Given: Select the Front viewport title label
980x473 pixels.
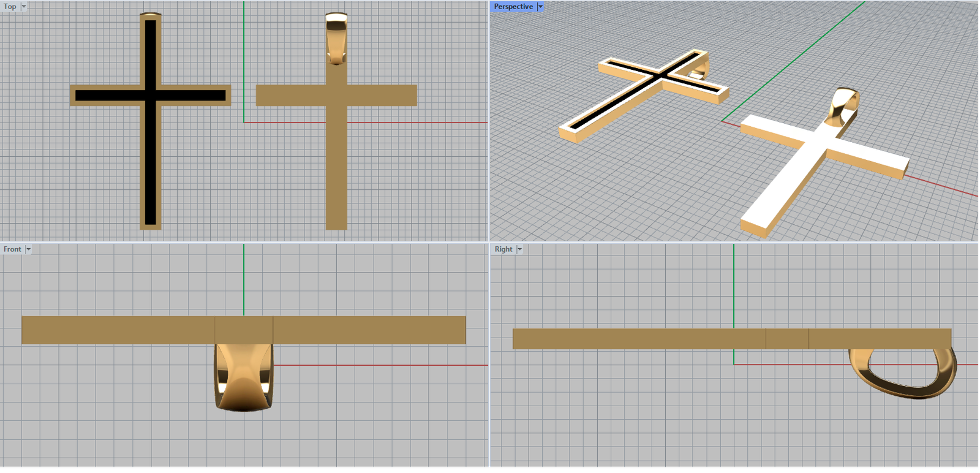Looking at the screenshot, I should coord(12,249).
